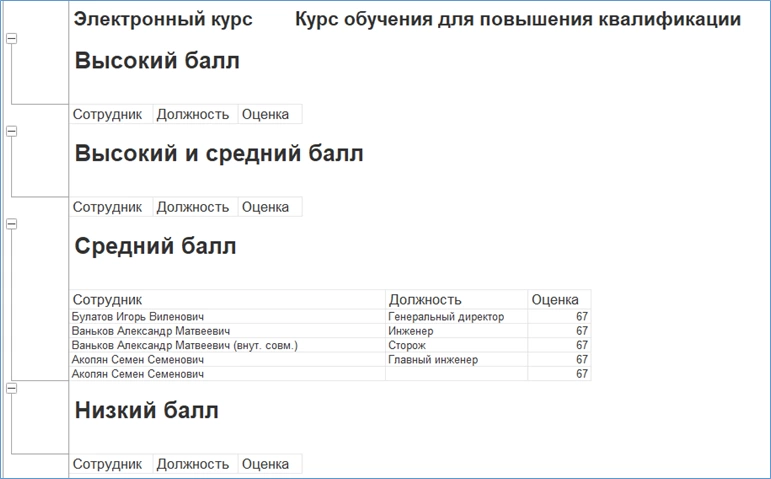The image size is (771, 479).
Task: Click 'Должность' header under 'Низкий балл'
Action: [x=195, y=464]
